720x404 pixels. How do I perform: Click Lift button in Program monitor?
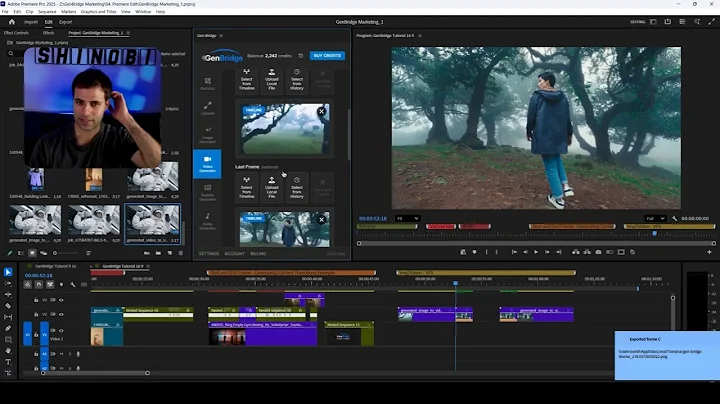tap(575, 252)
